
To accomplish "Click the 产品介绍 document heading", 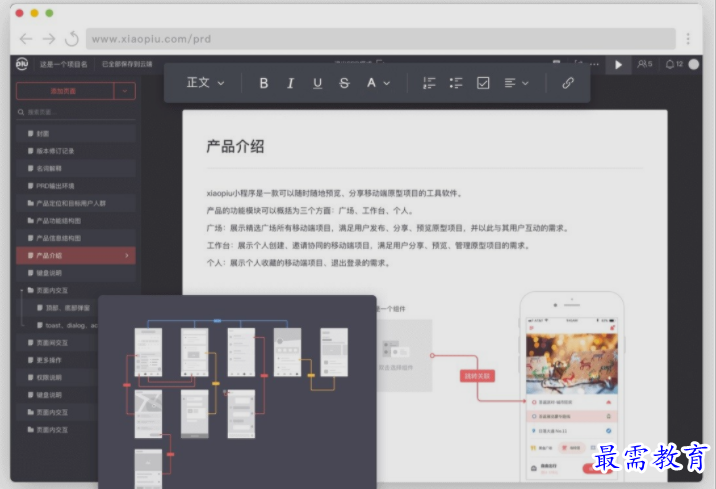I will (x=235, y=147).
